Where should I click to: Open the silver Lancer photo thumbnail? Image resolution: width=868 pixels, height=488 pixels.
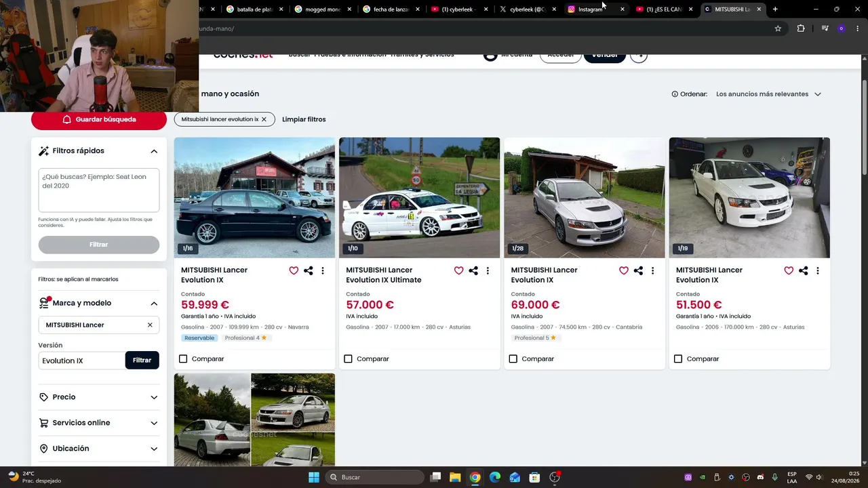[x=585, y=198]
